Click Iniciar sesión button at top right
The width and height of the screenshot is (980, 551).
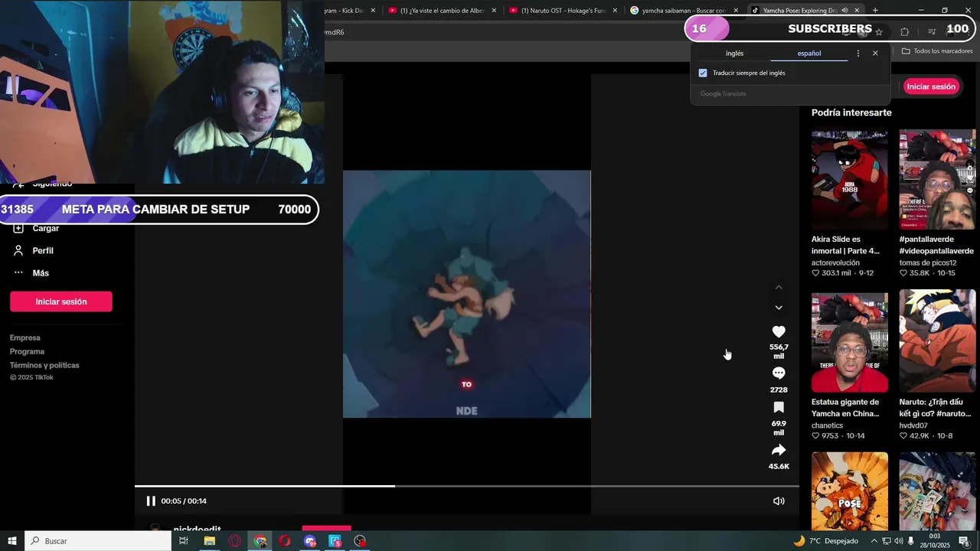931,86
